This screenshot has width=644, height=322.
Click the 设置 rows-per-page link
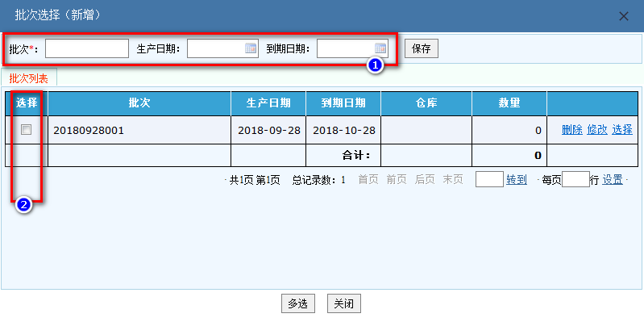point(613,180)
